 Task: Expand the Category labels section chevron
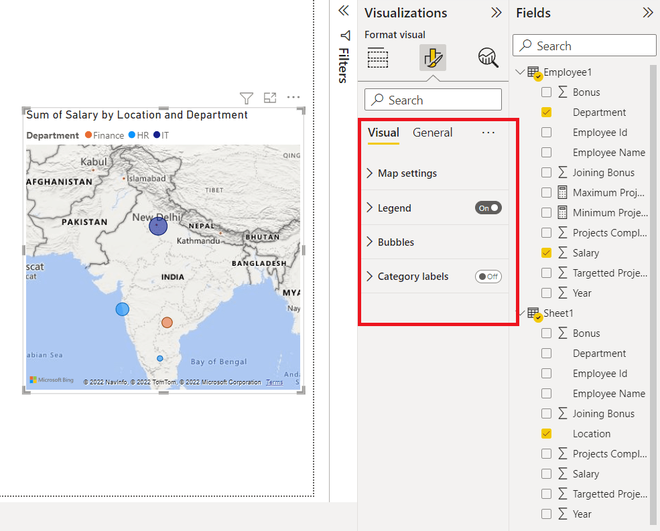[x=370, y=276]
